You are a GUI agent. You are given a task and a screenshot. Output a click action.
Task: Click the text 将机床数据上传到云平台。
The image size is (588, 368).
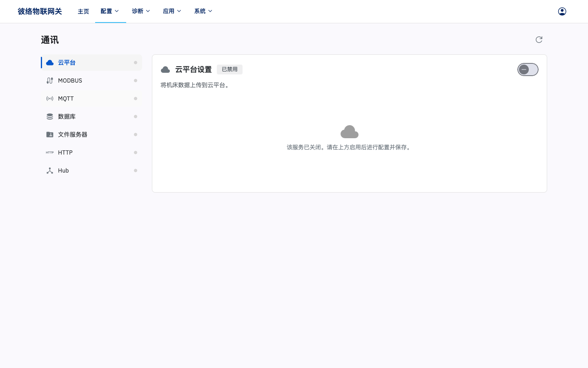pyautogui.click(x=196, y=85)
